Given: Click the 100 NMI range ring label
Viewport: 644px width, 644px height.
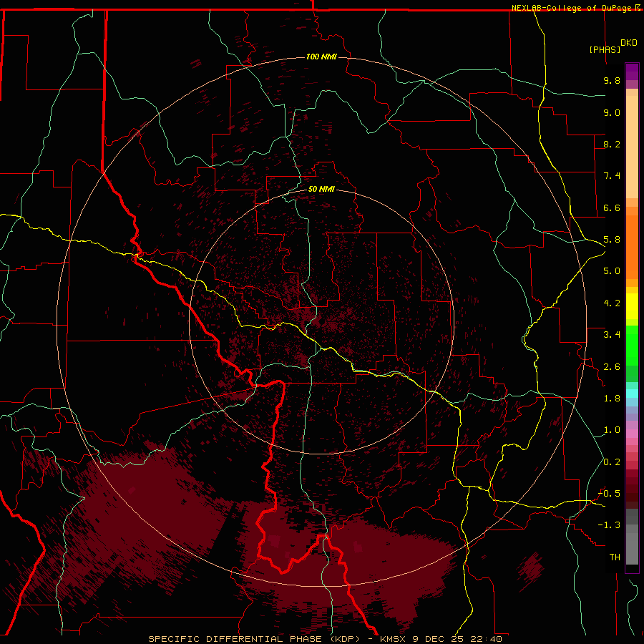Looking at the screenshot, I should [321, 57].
